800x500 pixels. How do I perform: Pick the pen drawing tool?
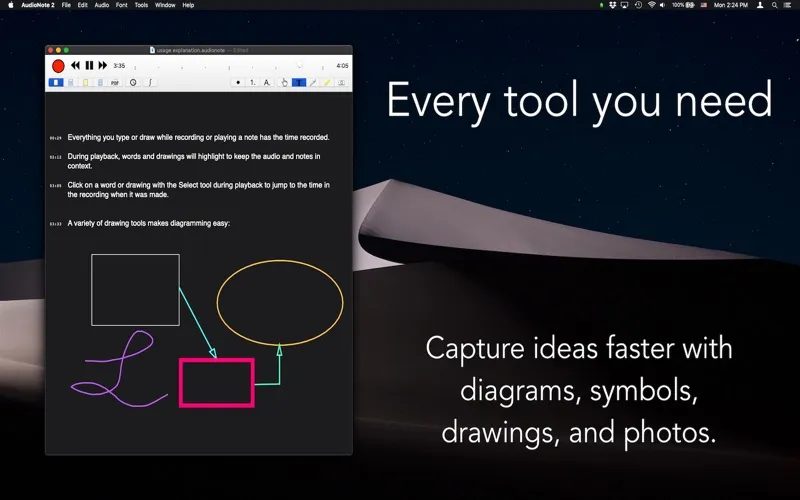coord(313,82)
